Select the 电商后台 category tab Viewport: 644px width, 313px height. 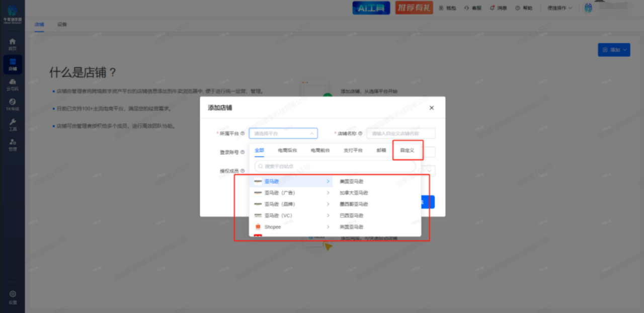[287, 150]
